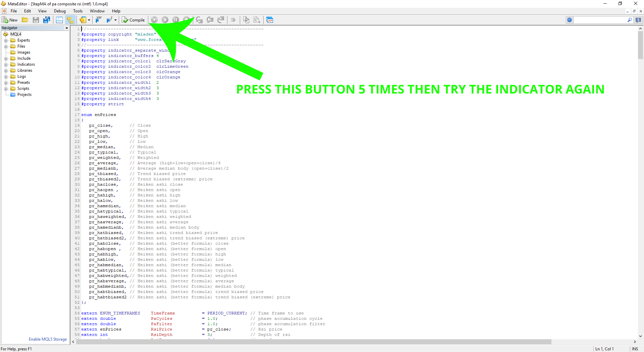Screen dimensions: 644x352
Task: Expand the Include folder tree node
Action: pyautogui.click(x=6, y=58)
